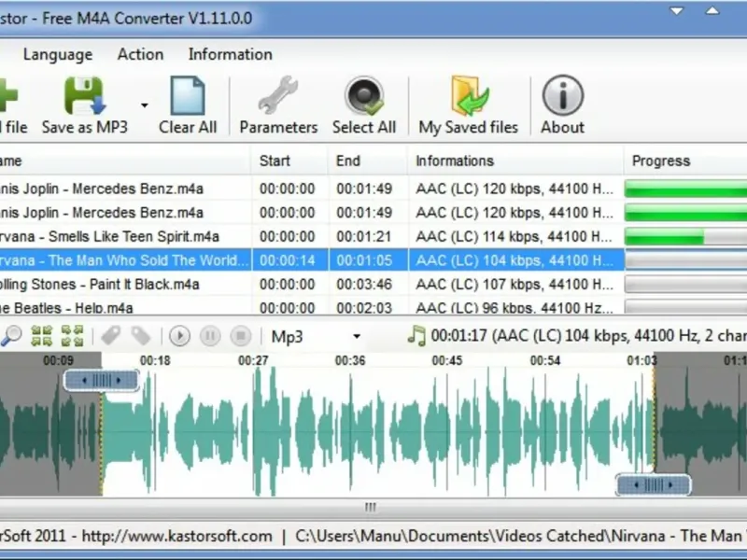This screenshot has width=747, height=560.
Task: Pause audio playback
Action: (210, 336)
